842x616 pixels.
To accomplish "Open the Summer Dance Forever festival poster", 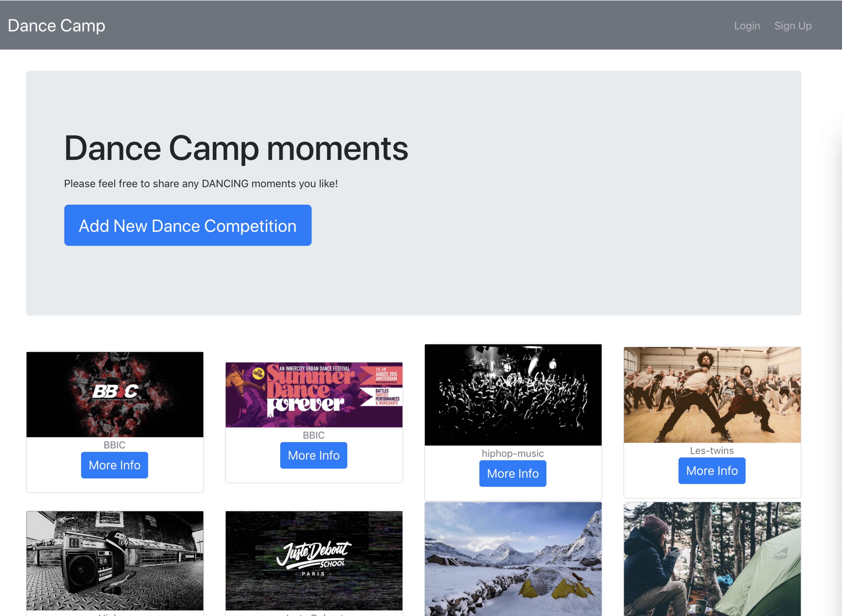I will [314, 394].
